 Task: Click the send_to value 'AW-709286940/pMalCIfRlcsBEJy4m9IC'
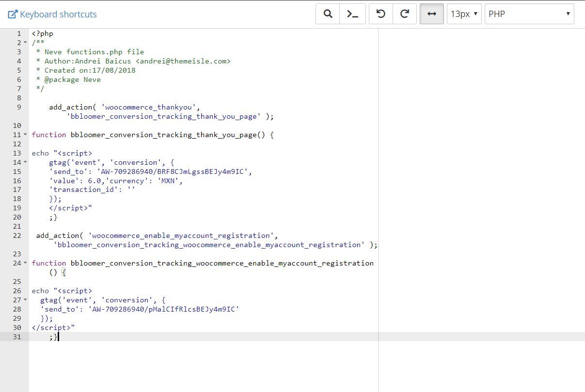click(x=163, y=309)
